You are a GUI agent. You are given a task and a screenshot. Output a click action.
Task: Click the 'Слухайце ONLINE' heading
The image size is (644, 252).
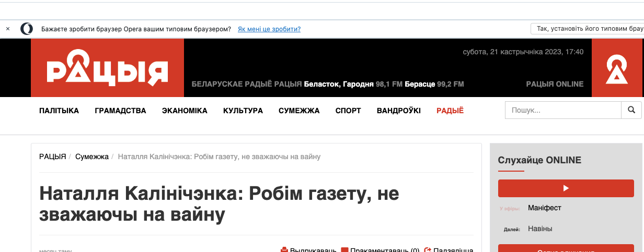point(539,160)
